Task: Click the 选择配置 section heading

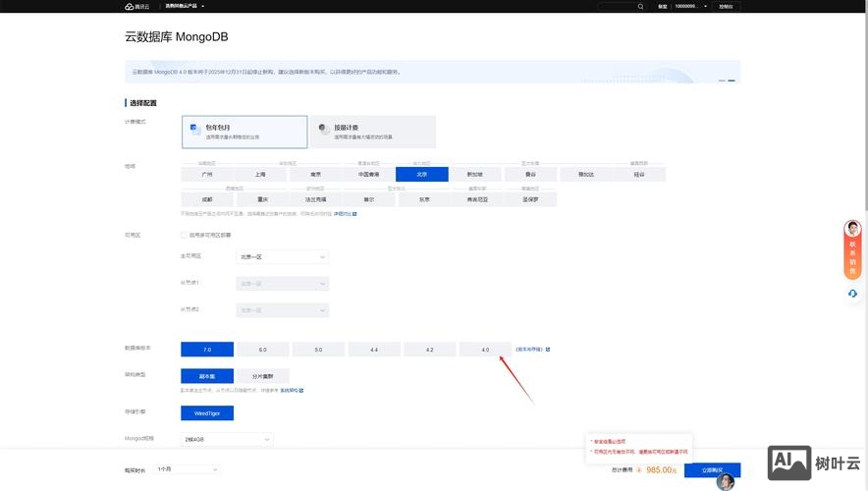Action: [142, 103]
